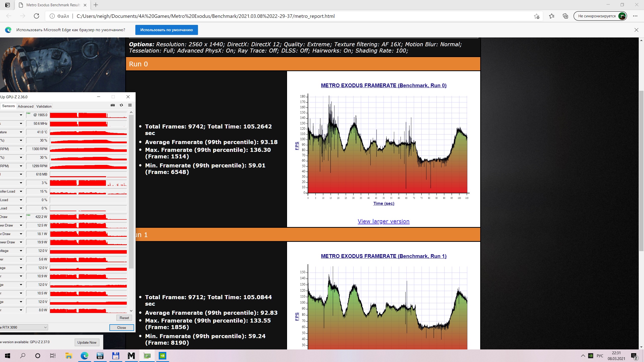Click GPU-Z refresh sensors icon
Image resolution: width=644 pixels, height=362 pixels.
121,105
